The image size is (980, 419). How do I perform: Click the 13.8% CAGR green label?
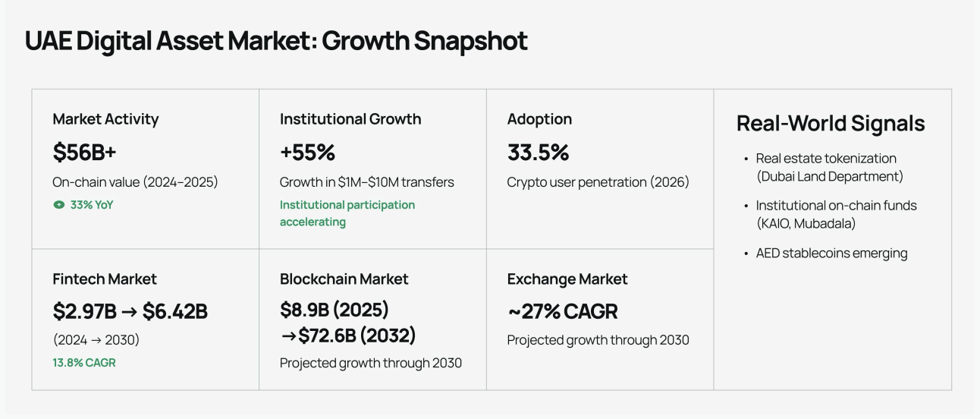84,363
